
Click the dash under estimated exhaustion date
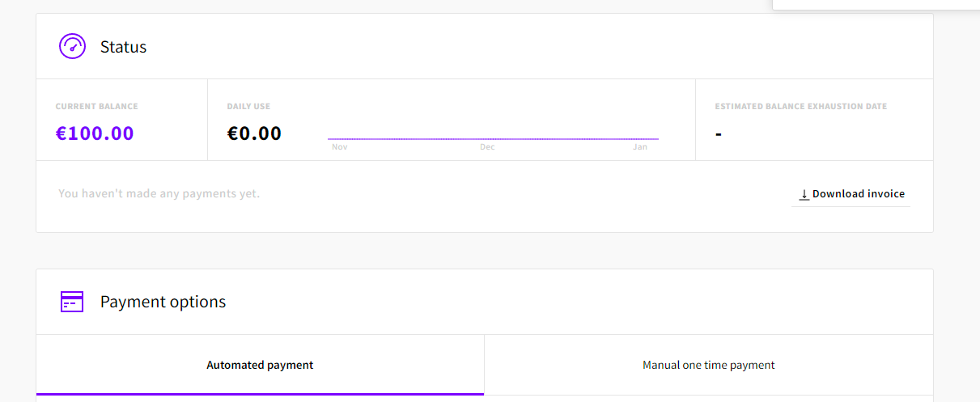tap(719, 134)
